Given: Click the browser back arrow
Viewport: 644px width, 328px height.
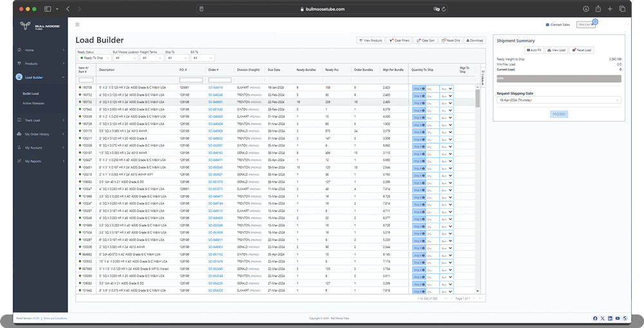Looking at the screenshot, I should (68, 9).
